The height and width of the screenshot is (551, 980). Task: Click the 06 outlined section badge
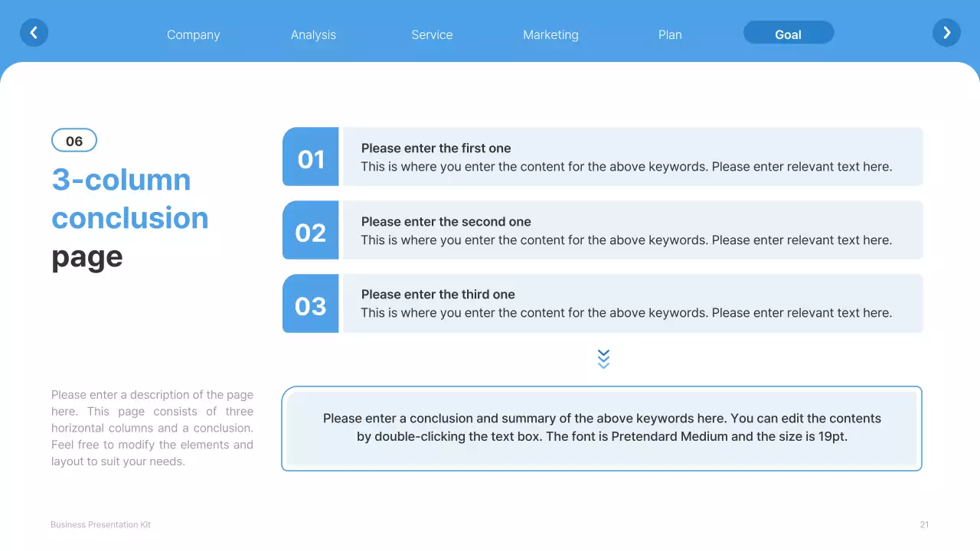(73, 140)
